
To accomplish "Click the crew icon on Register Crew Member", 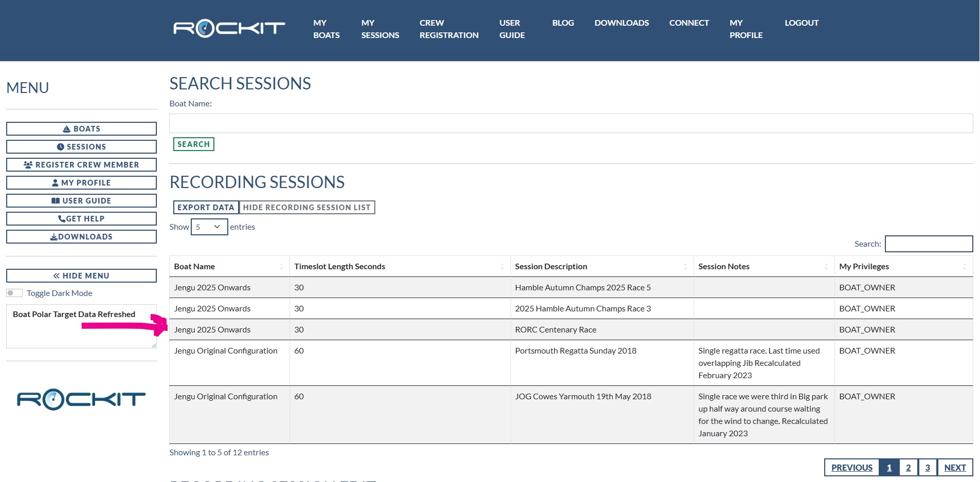I will coord(28,165).
